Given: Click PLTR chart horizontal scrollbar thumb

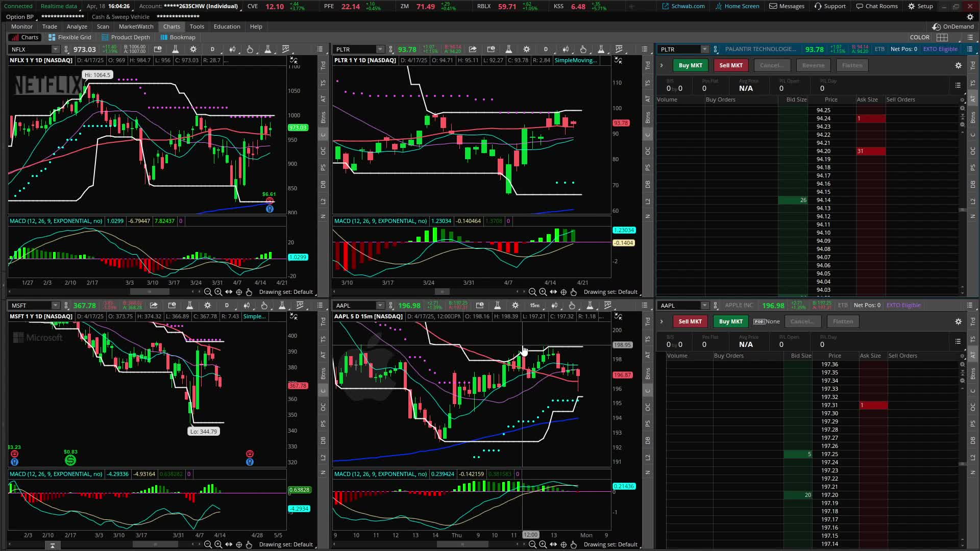Looking at the screenshot, I should click(442, 292).
